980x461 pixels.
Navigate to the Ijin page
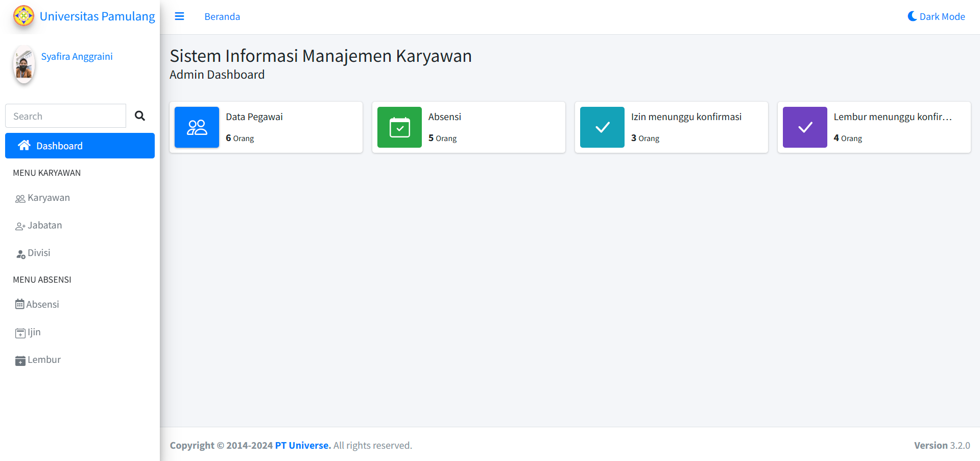coord(34,332)
